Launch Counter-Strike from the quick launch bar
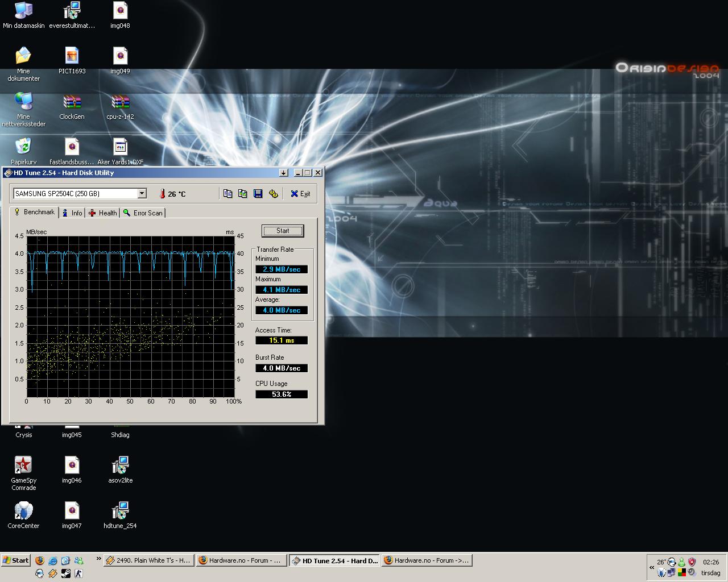 pos(79,573)
